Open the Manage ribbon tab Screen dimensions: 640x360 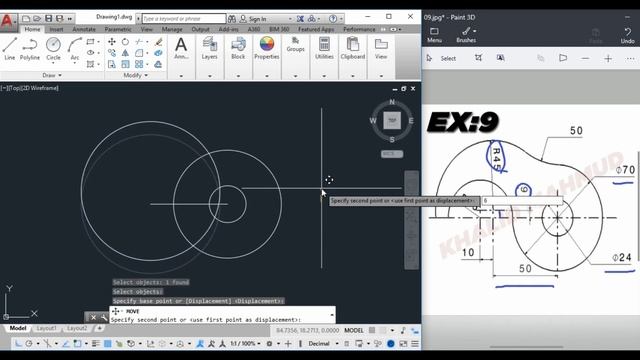(x=172, y=29)
